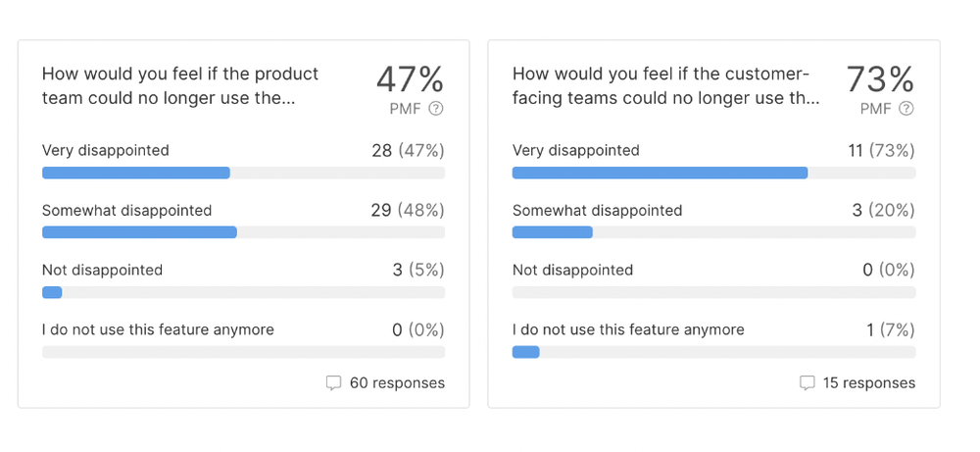Click the Very disappointed bar at 73%
This screenshot has height=452, width=980.
tap(660, 174)
